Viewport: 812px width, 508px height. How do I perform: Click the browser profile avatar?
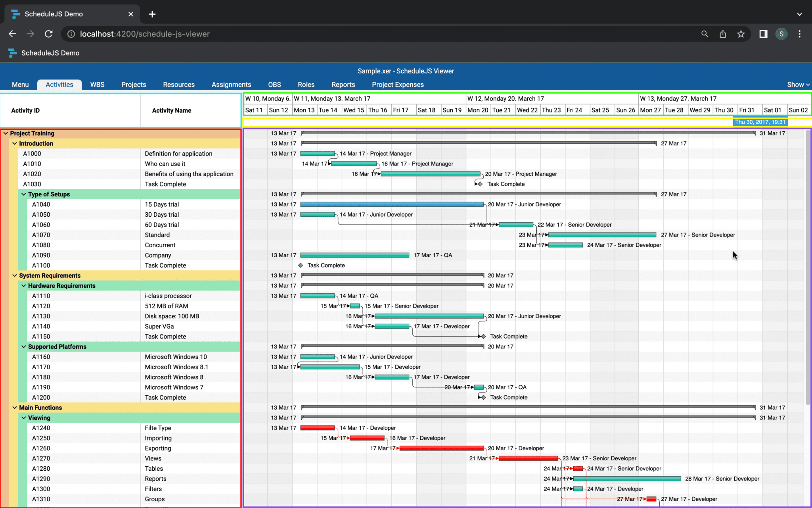coord(781,34)
